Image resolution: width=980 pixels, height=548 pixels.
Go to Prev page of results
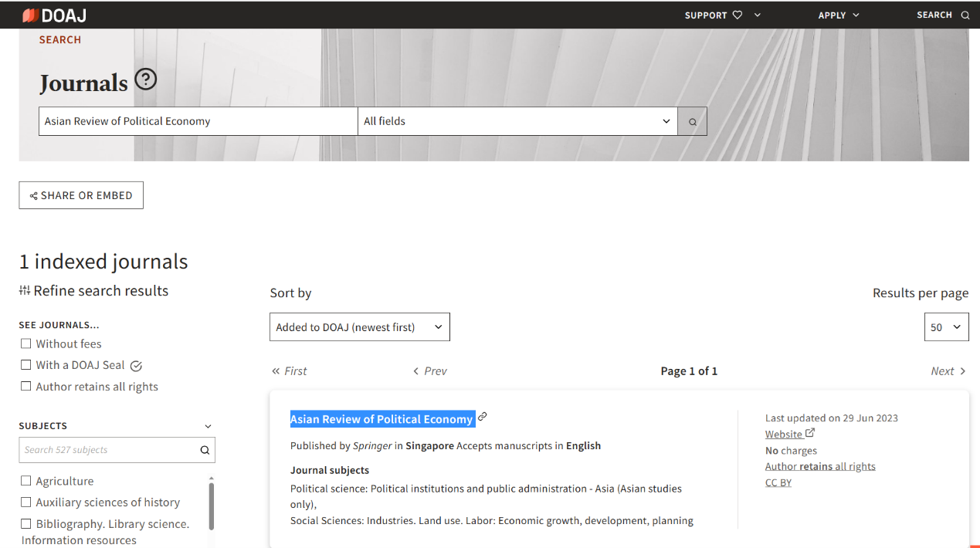(430, 371)
